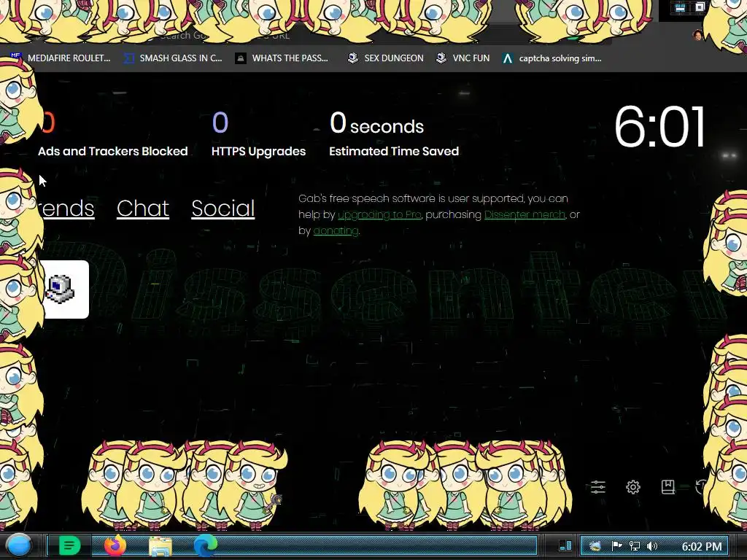Click the HTTPS Upgrades counter
Screen dimensions: 747x560
click(258, 134)
